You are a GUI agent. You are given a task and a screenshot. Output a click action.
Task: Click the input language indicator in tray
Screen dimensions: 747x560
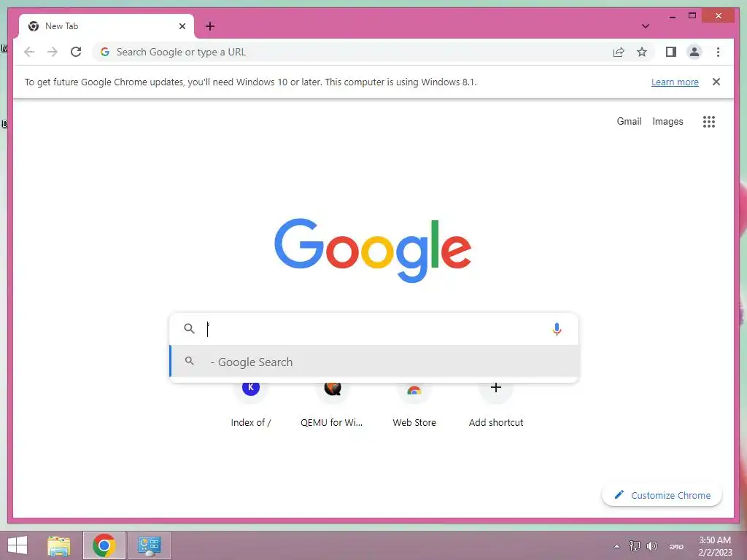(676, 547)
